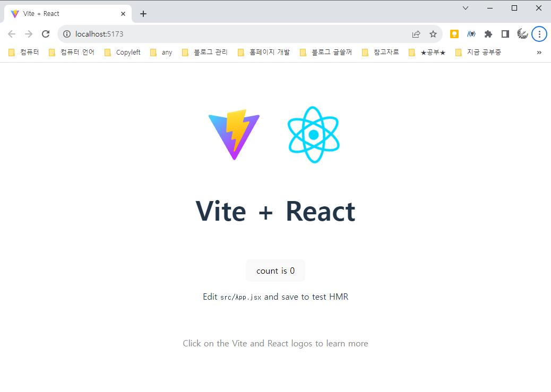Share this page via address bar icon
Screen dimensions: 551x392
click(416, 34)
